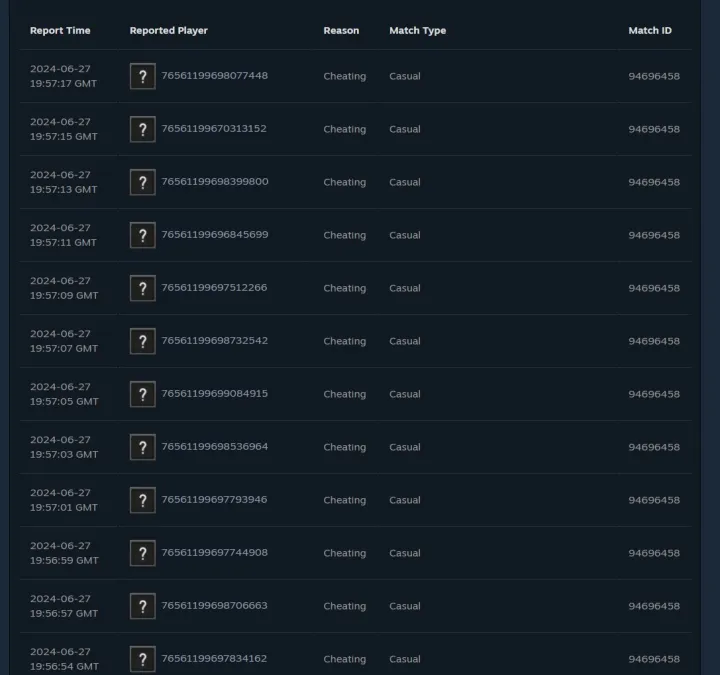Viewport: 720px width, 675px height.
Task: Click the Match ID column header
Action: tap(650, 31)
